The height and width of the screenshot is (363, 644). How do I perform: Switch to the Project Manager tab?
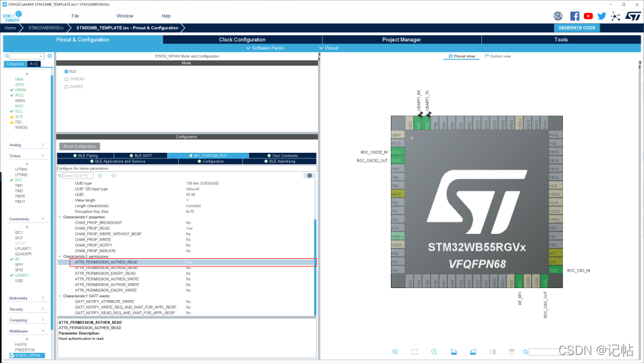(x=401, y=39)
